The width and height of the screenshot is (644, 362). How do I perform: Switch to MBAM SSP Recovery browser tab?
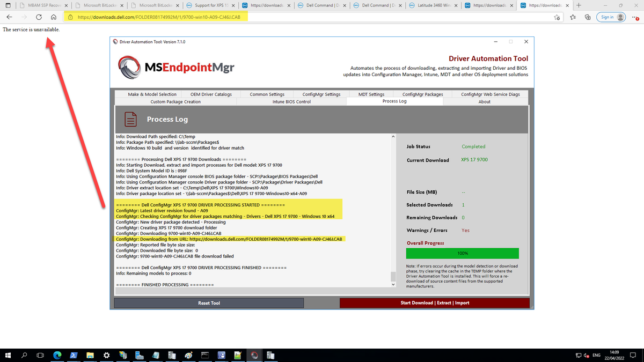(45, 5)
